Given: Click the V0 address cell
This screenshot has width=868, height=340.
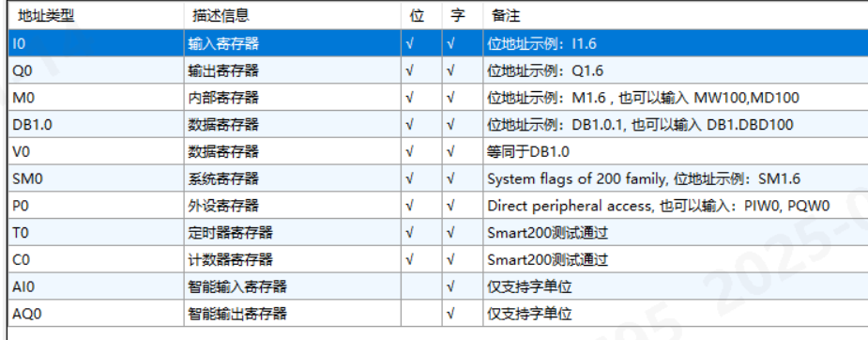Looking at the screenshot, I should pyautogui.click(x=97, y=152).
